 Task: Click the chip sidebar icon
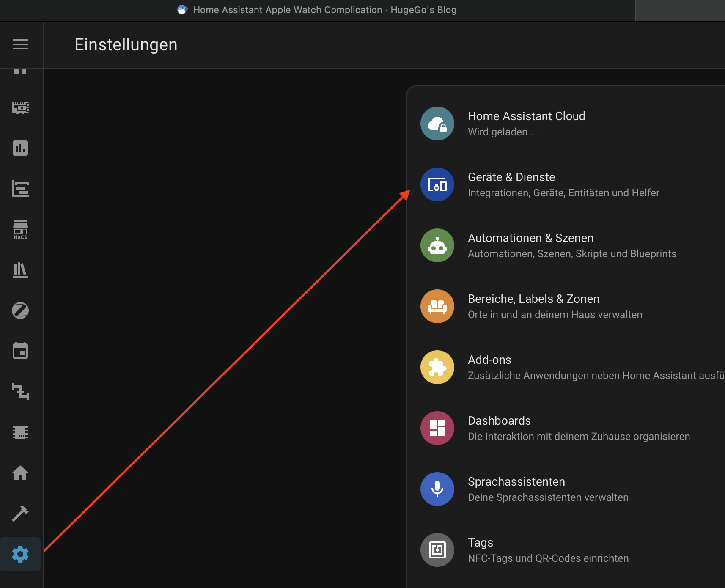point(20,432)
